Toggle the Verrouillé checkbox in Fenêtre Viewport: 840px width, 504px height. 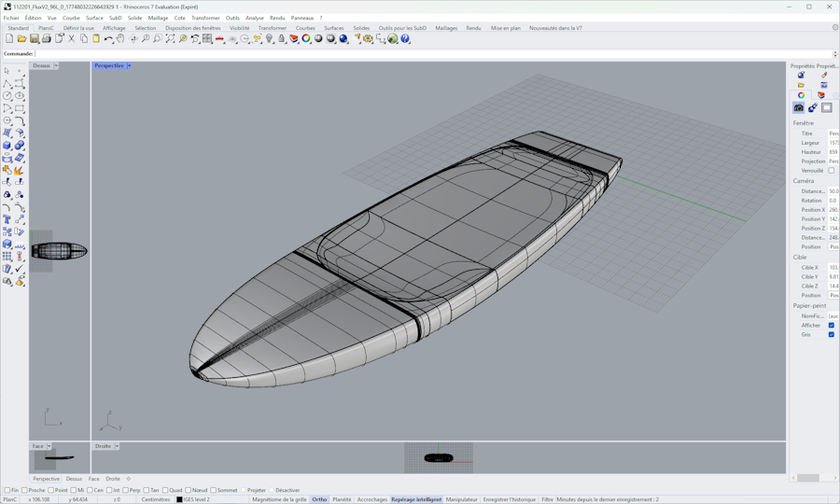pos(831,171)
